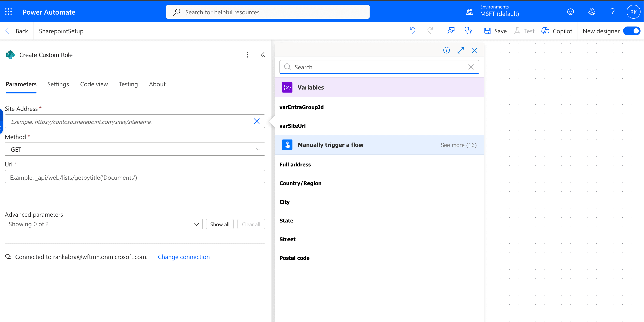Screen dimensions: 644x322
Task: Switch to the About tab
Action: 157,84
